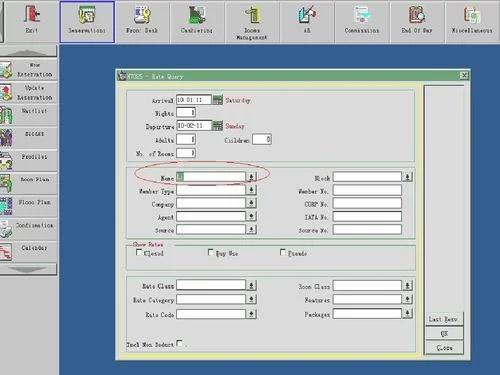Open the Reservations module
This screenshot has width=500, height=375.
[87, 22]
